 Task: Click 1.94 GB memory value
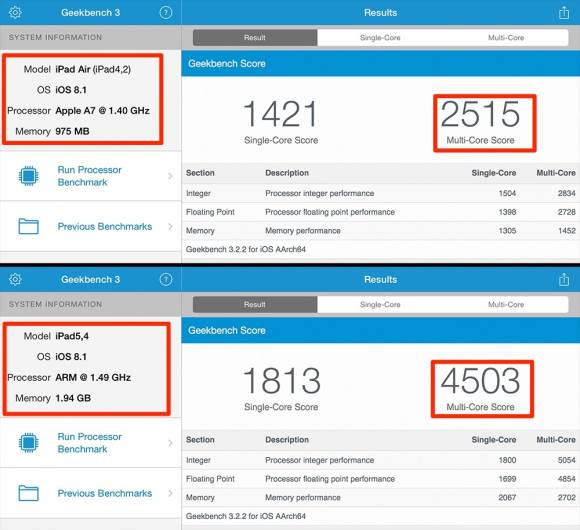(x=73, y=398)
